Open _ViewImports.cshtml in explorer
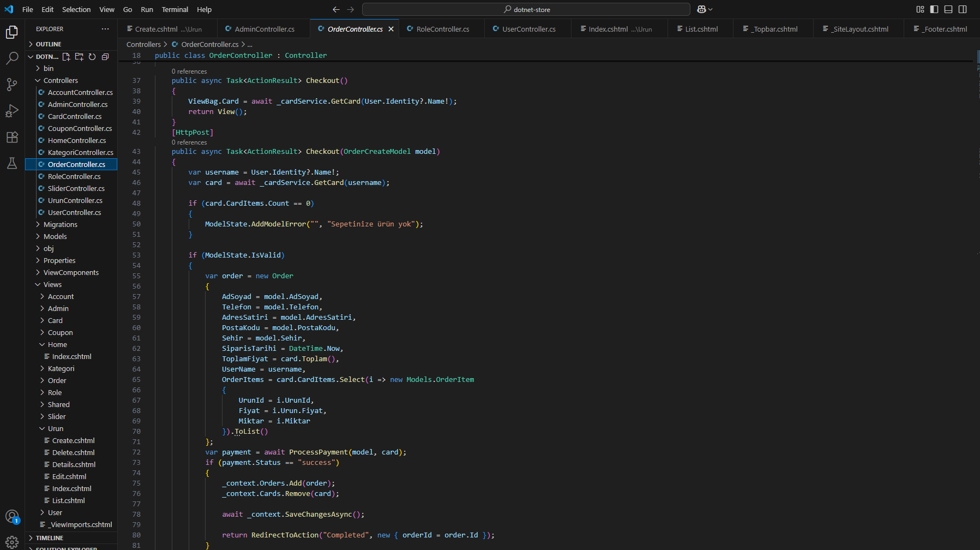 [71, 524]
